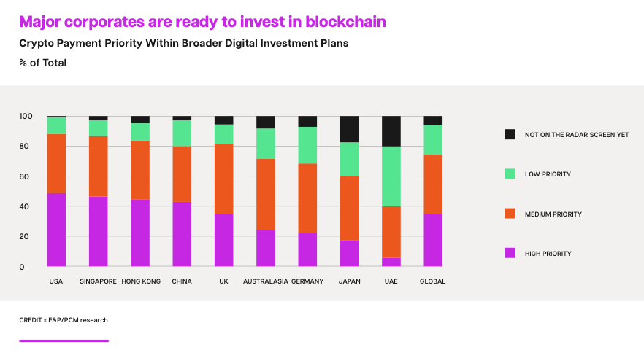Click the USA bar's purple segment
Viewport: 644px width, 350px height.
(x=56, y=230)
